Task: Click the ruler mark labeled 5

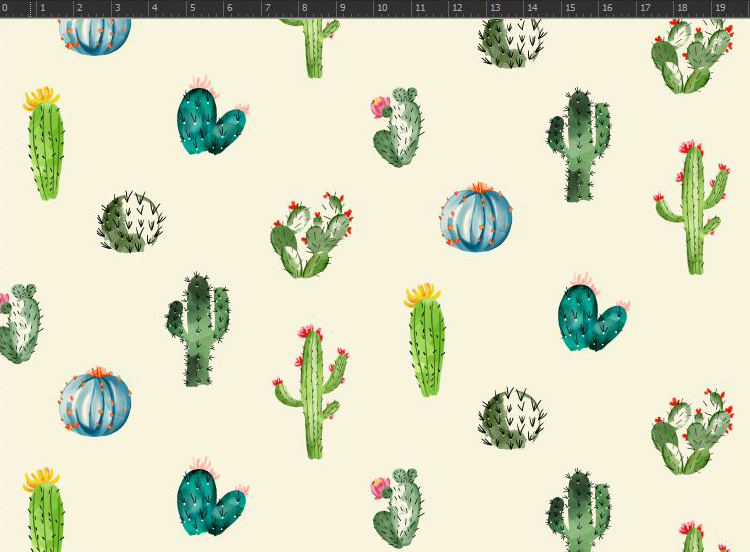Action: pos(192,8)
